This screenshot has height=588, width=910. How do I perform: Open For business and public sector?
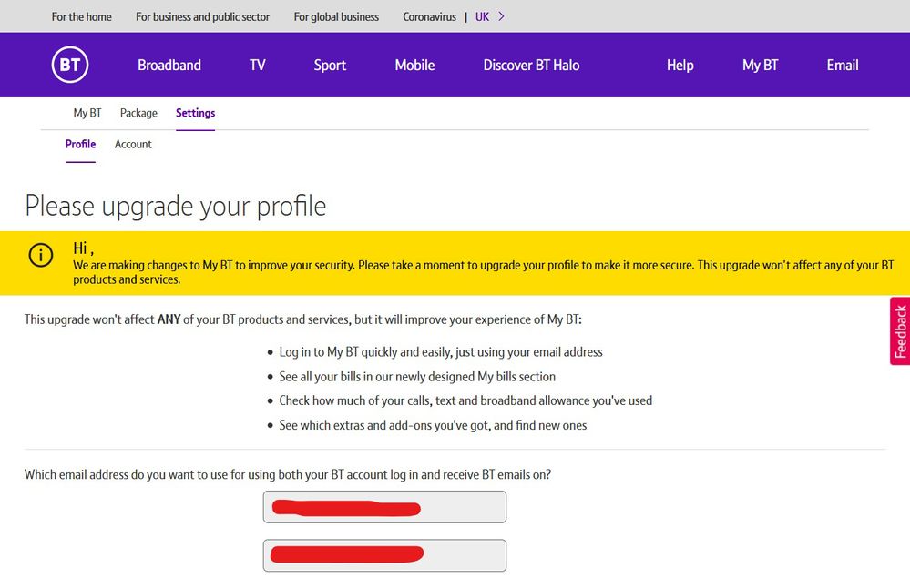tap(203, 16)
